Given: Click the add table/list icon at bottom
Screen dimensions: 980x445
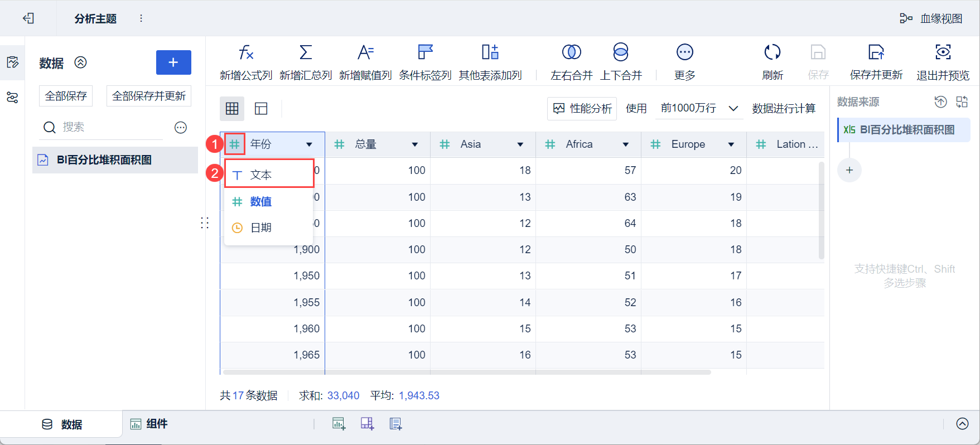Looking at the screenshot, I should click(x=395, y=424).
